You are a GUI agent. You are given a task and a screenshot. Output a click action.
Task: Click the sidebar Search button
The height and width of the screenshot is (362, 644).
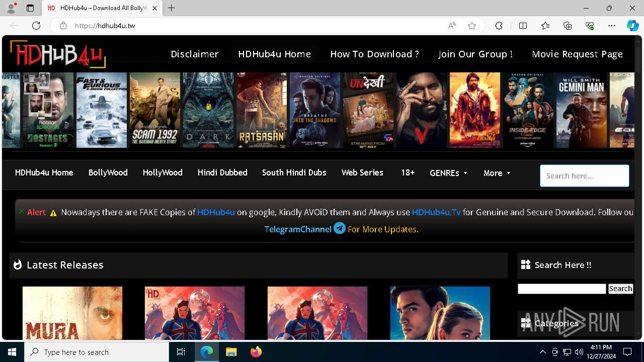click(x=620, y=289)
